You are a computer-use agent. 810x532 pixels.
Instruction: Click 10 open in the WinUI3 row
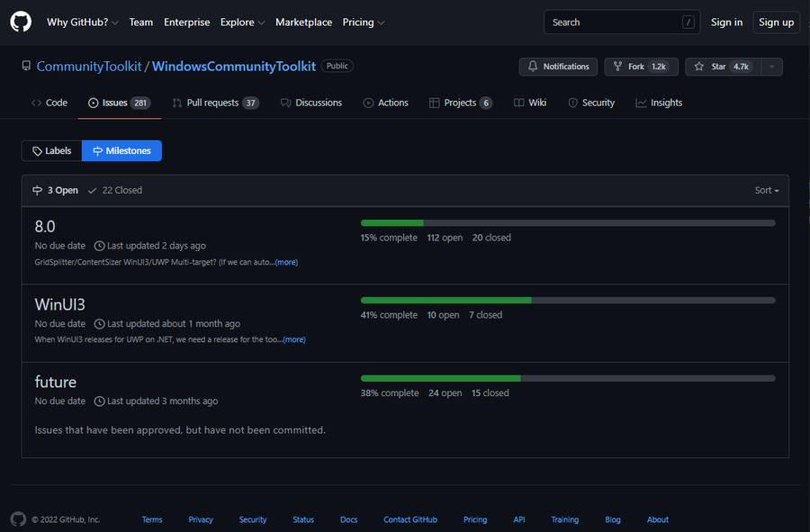(x=443, y=315)
